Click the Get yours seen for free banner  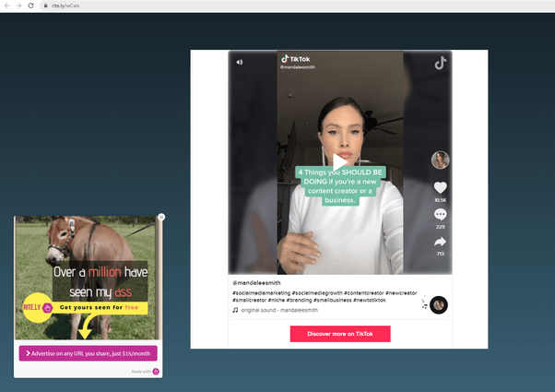tap(100, 307)
